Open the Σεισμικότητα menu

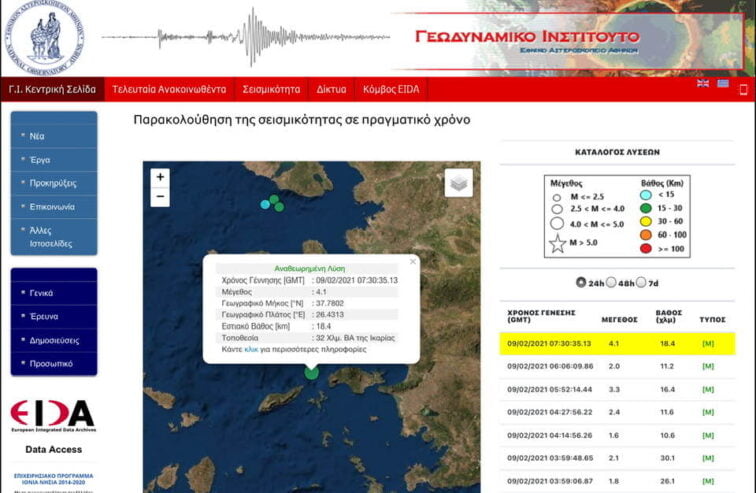point(271,89)
